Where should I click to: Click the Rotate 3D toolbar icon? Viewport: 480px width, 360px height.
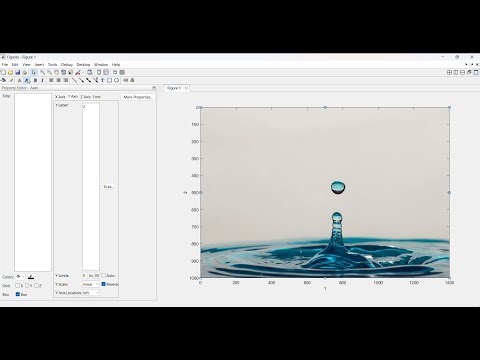pos(63,72)
